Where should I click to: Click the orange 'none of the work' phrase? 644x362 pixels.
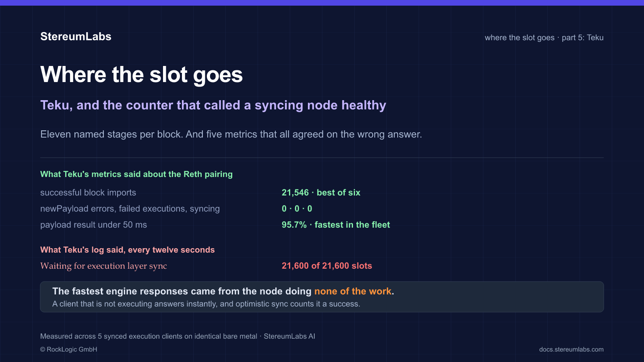point(353,291)
